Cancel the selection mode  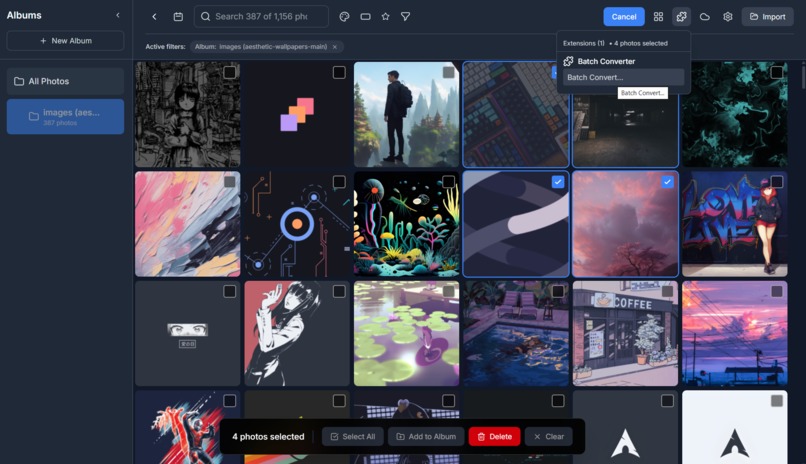pos(624,16)
